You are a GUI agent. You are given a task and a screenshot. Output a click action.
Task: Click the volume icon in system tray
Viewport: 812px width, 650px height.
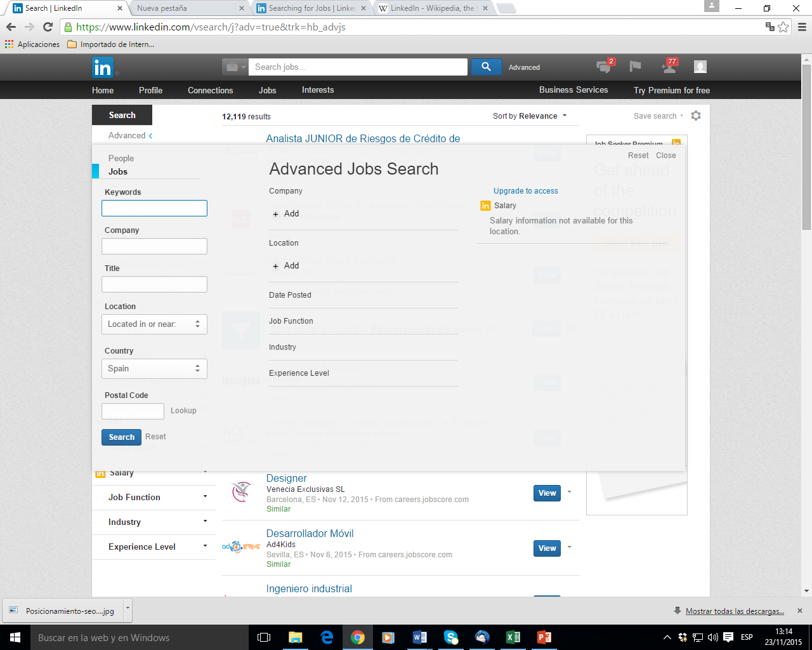click(712, 637)
